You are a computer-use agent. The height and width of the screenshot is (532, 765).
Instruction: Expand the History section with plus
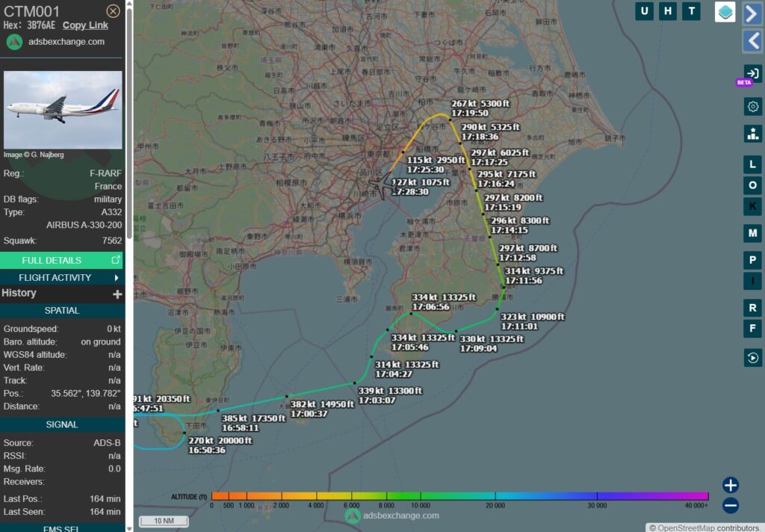[117, 294]
